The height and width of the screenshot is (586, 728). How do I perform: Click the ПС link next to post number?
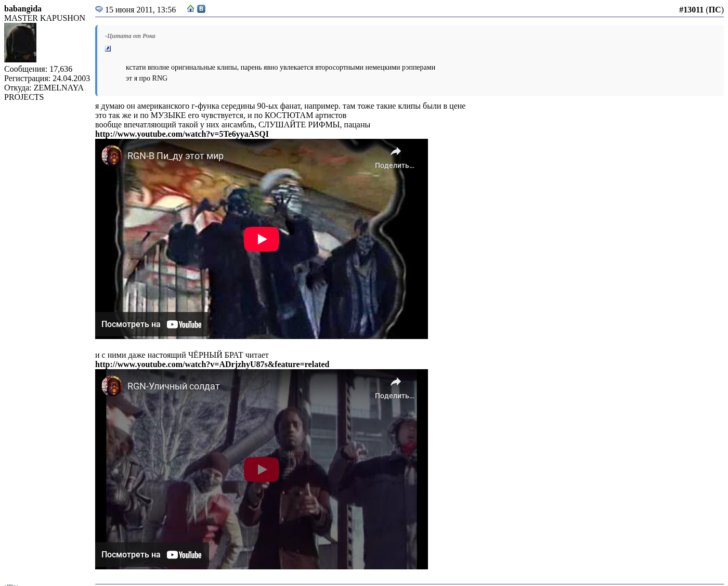click(714, 10)
